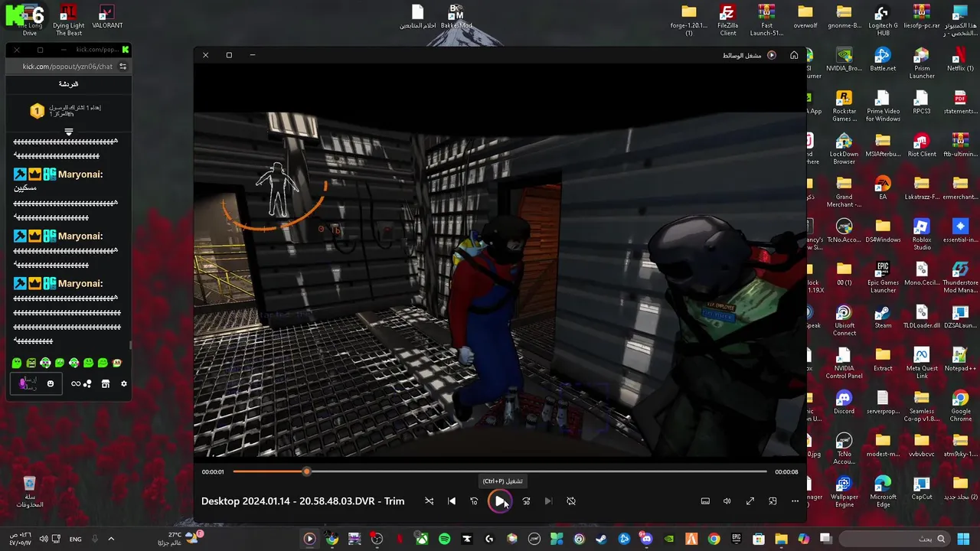Click the play button in media player
Image resolution: width=980 pixels, height=551 pixels.
pos(500,501)
